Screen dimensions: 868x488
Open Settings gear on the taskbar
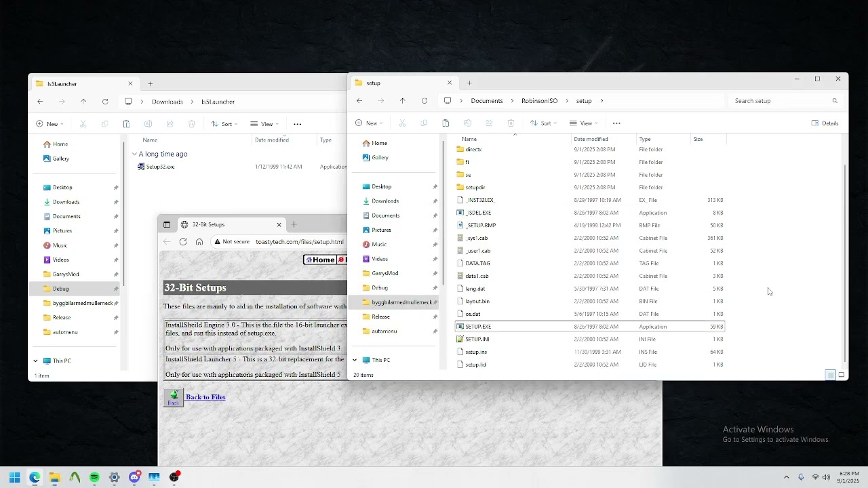[115, 477]
